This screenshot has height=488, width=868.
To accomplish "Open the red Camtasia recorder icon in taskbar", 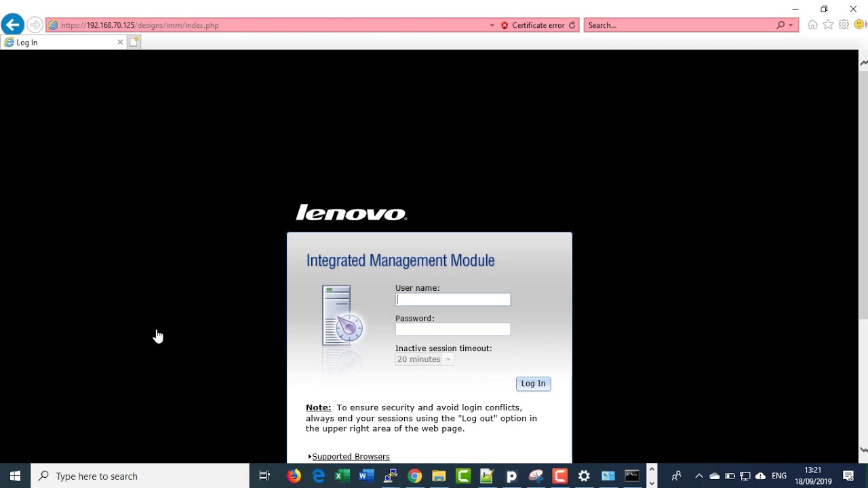I will (559, 476).
